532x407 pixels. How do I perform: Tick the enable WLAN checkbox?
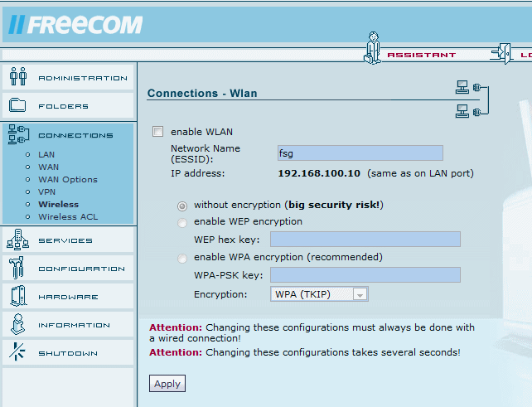point(158,132)
